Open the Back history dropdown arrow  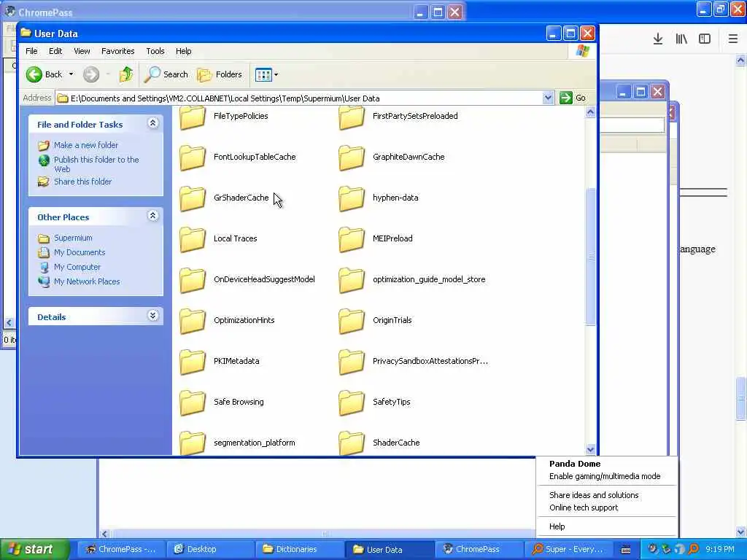pos(71,74)
